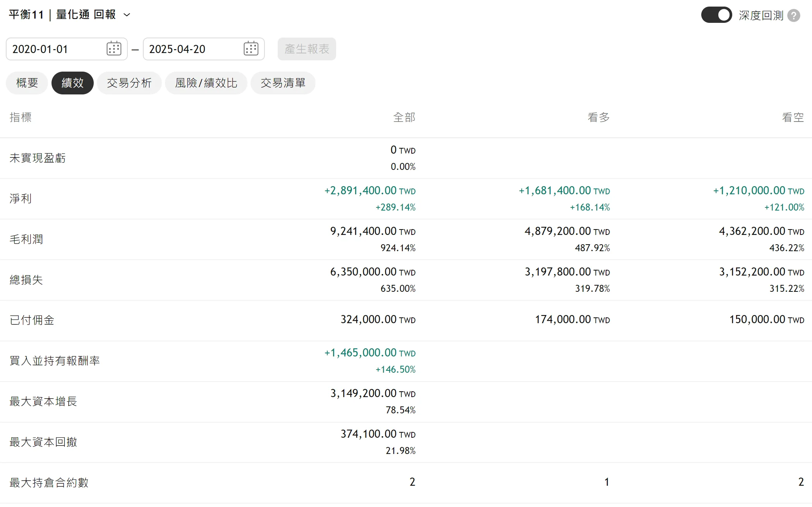Click the 全部 column header
Viewport: 812px width, 507px height.
coord(404,117)
